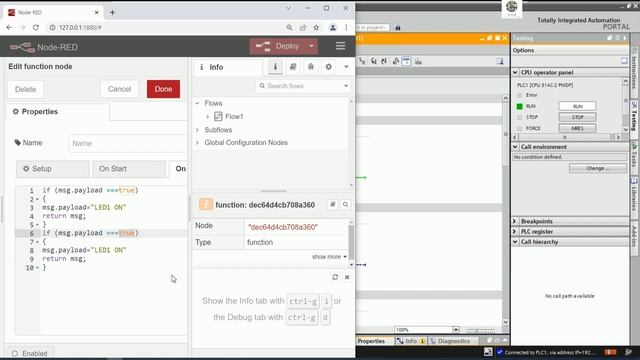Open the TIA Portal Info tab

(411, 341)
